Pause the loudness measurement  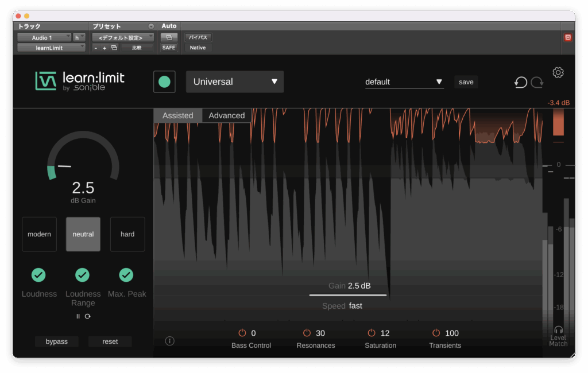(x=78, y=316)
